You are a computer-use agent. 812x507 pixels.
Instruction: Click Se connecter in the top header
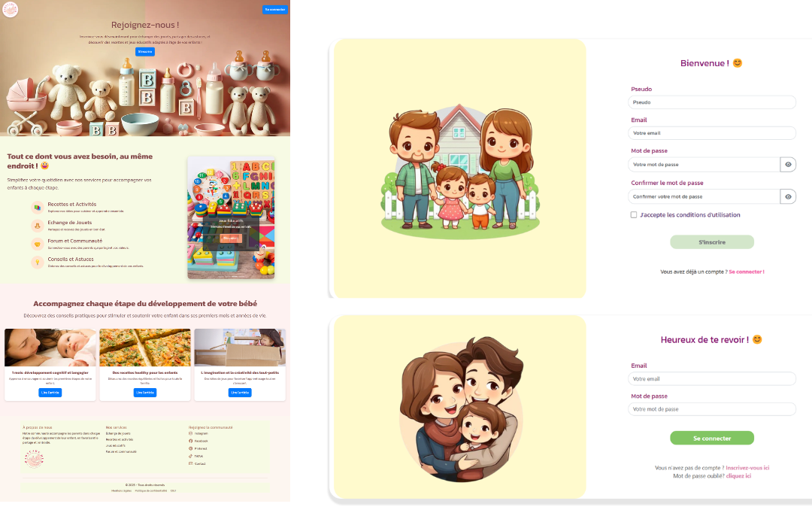[x=274, y=9]
